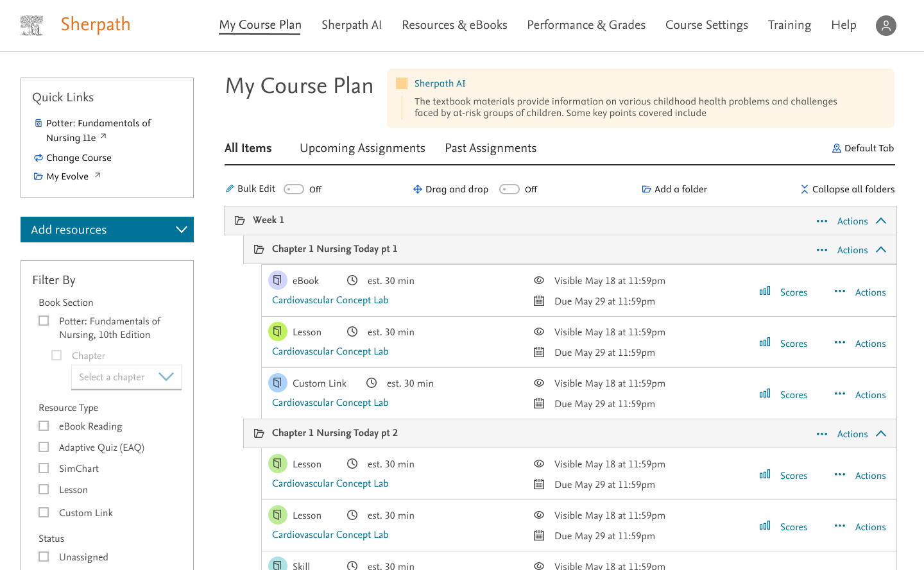Collapse the Chapter 1 Nursing Today pt 2 folder
Image resolution: width=924 pixels, height=570 pixels.
881,434
